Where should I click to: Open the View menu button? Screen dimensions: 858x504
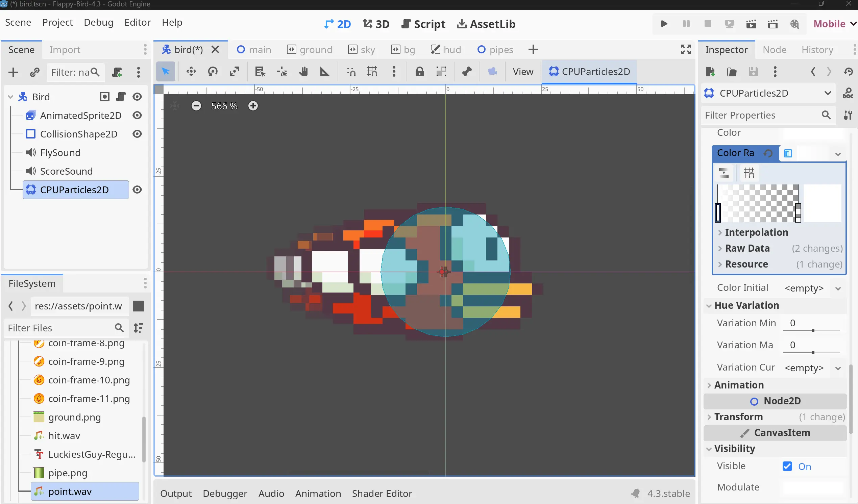[523, 72]
